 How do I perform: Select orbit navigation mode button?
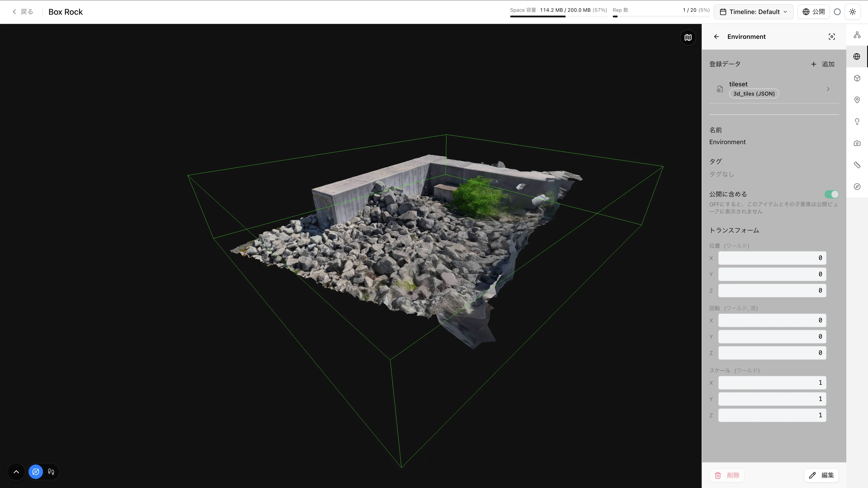[36, 472]
